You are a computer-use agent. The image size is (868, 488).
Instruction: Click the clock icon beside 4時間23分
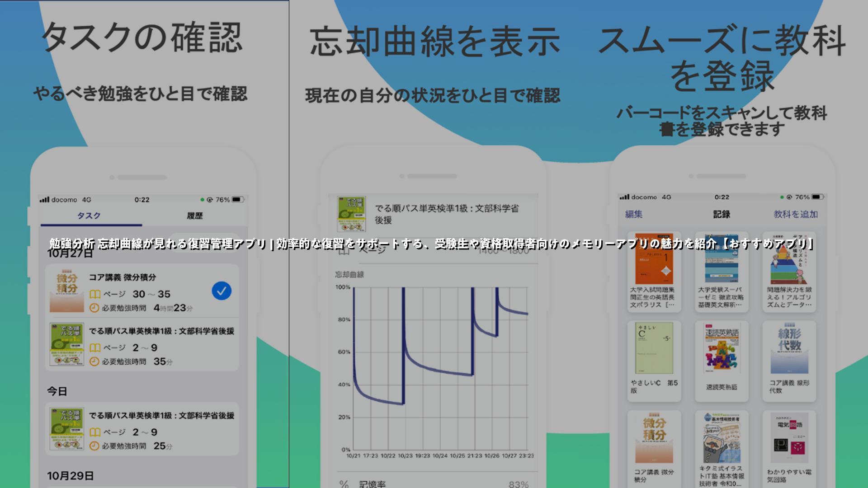click(x=94, y=308)
